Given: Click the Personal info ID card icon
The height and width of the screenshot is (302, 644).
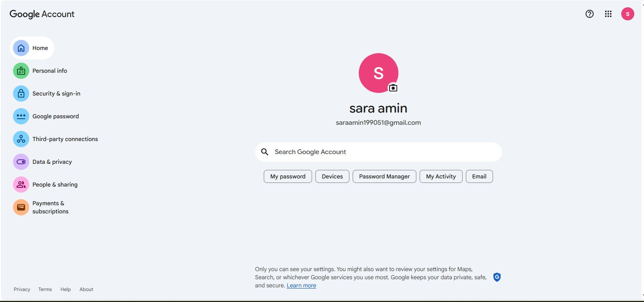Looking at the screenshot, I should (x=21, y=71).
